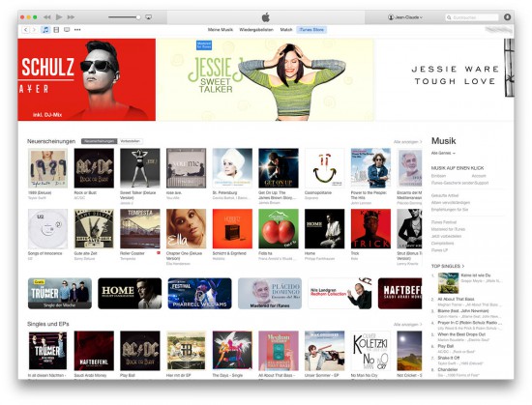Open the Trümmer Single der Woche banner
The image size is (532, 405).
[60, 294]
